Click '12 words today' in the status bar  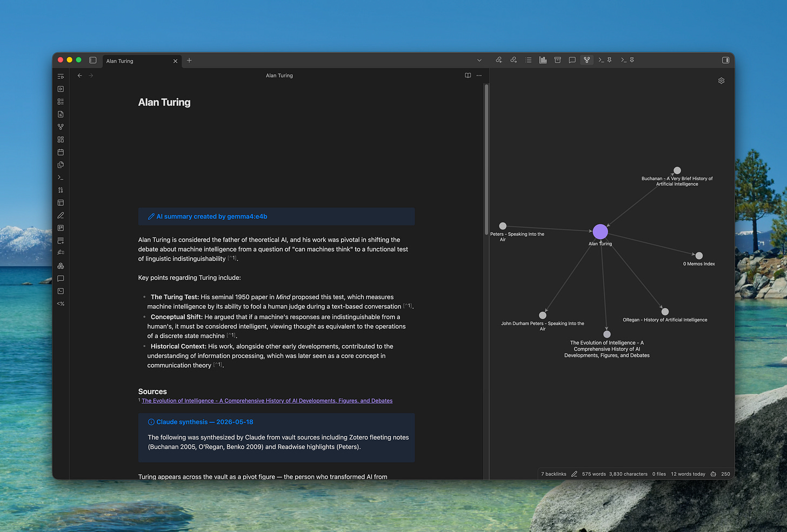pos(688,474)
